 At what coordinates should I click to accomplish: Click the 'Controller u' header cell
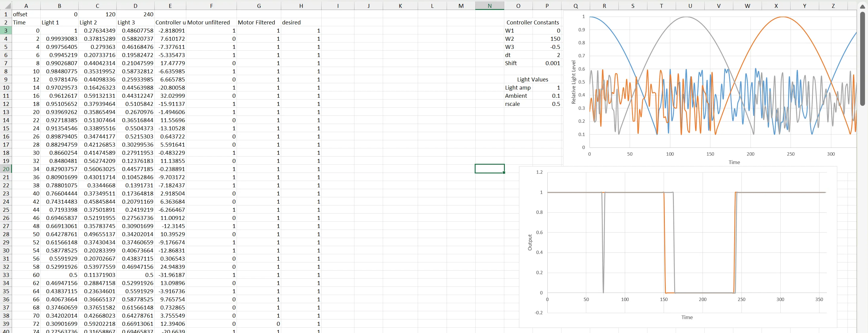coord(170,22)
